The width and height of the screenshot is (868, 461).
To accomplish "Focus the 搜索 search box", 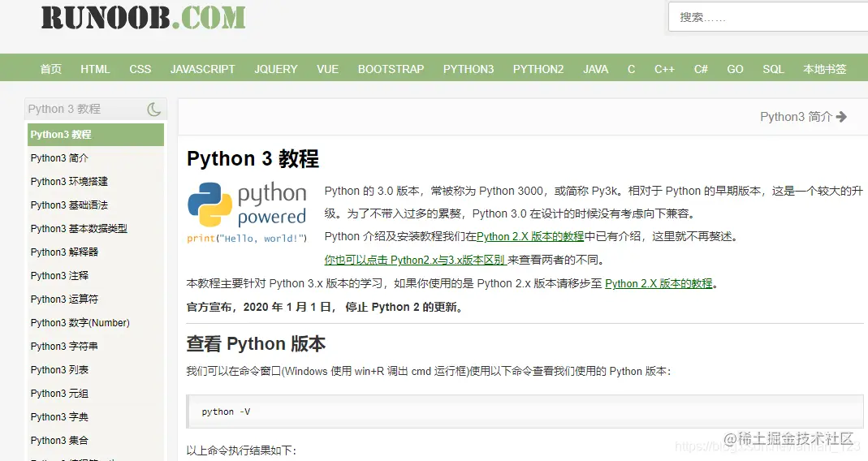I will click(x=768, y=17).
